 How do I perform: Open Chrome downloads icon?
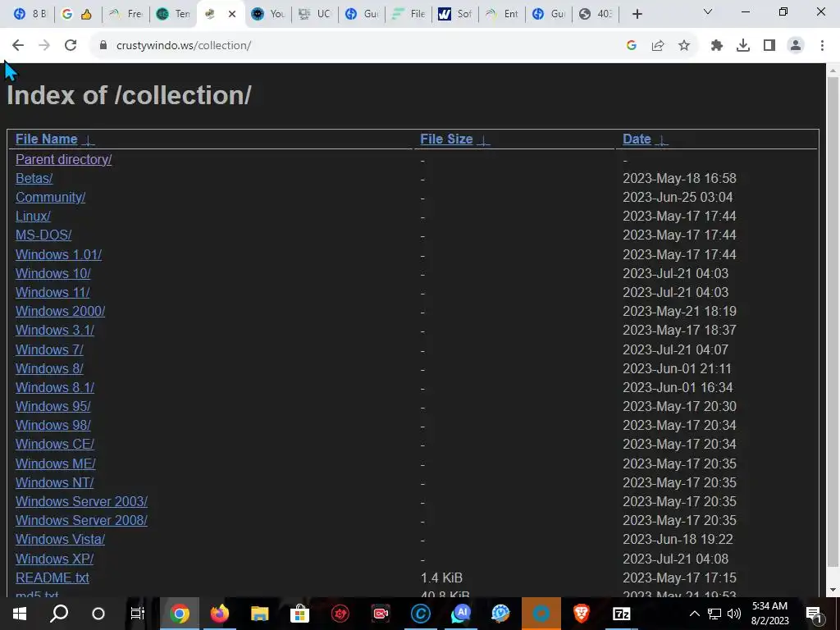click(743, 46)
